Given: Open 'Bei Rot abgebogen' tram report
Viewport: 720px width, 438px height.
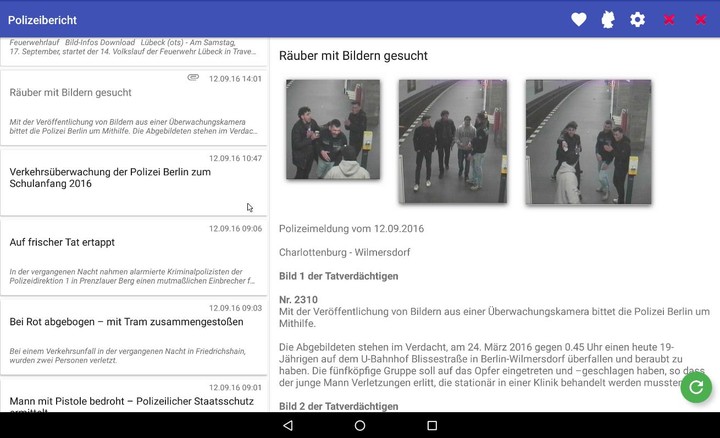Looking at the screenshot, I should coord(134,337).
